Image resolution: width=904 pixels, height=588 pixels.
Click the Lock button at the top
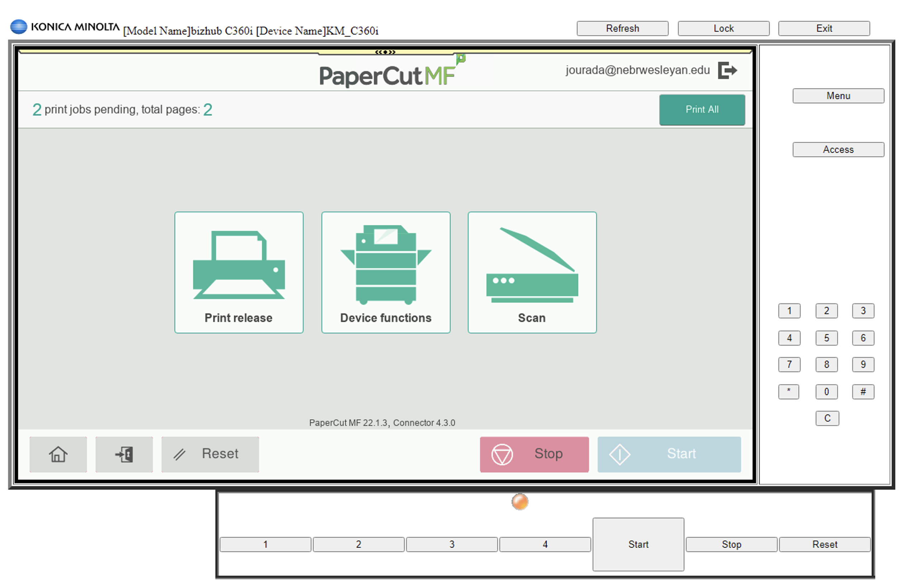pos(724,28)
